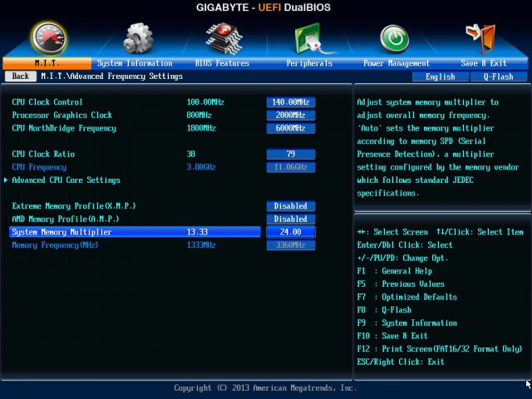The height and width of the screenshot is (399, 532).
Task: Click the F10 Save & Exit help line
Action: 392,336
